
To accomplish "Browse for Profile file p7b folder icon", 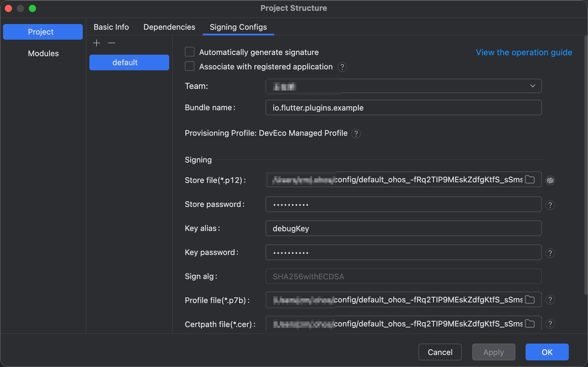I will 530,300.
